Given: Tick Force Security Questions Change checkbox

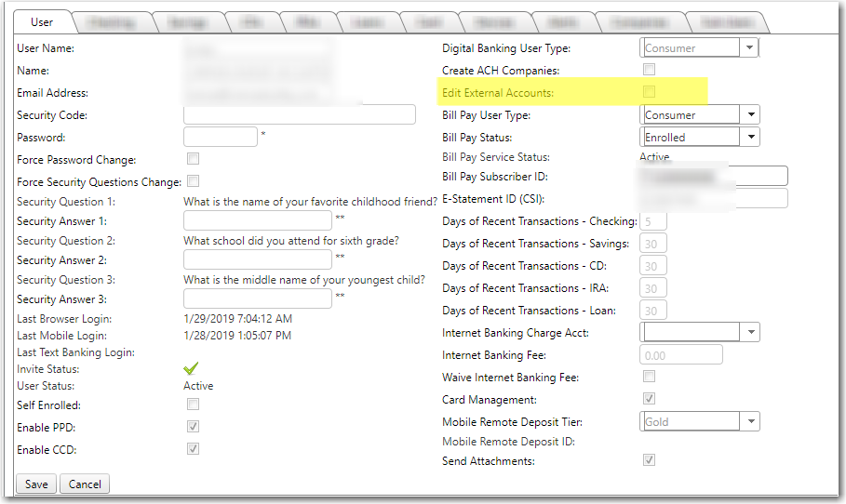Looking at the screenshot, I should click(194, 181).
